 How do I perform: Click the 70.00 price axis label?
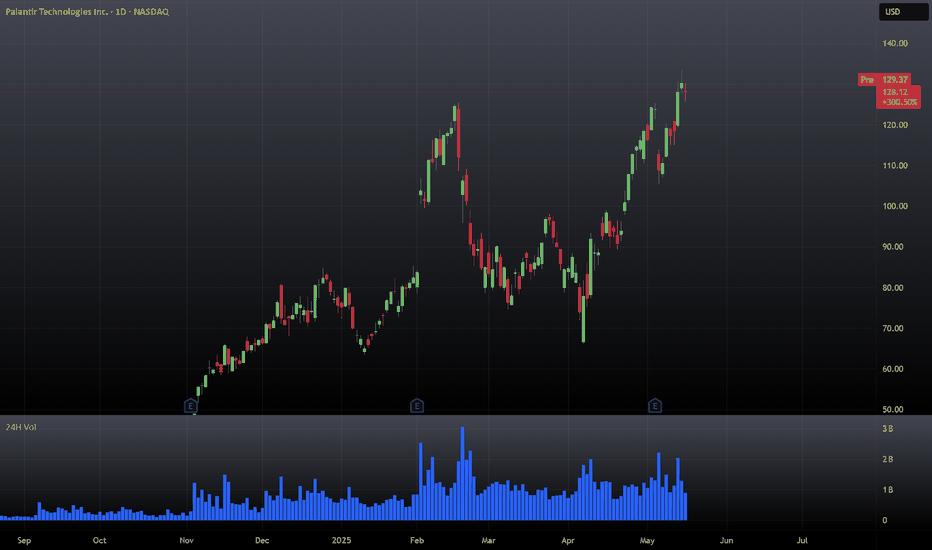[x=893, y=328]
